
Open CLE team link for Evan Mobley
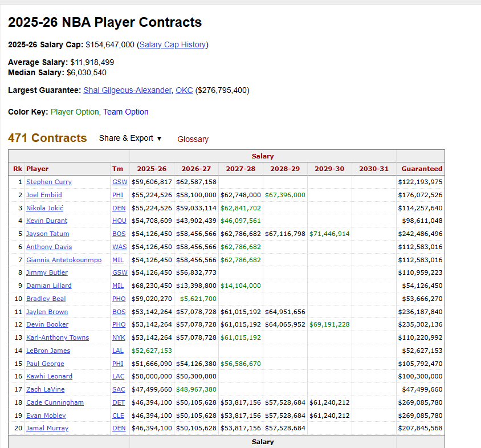(118, 416)
